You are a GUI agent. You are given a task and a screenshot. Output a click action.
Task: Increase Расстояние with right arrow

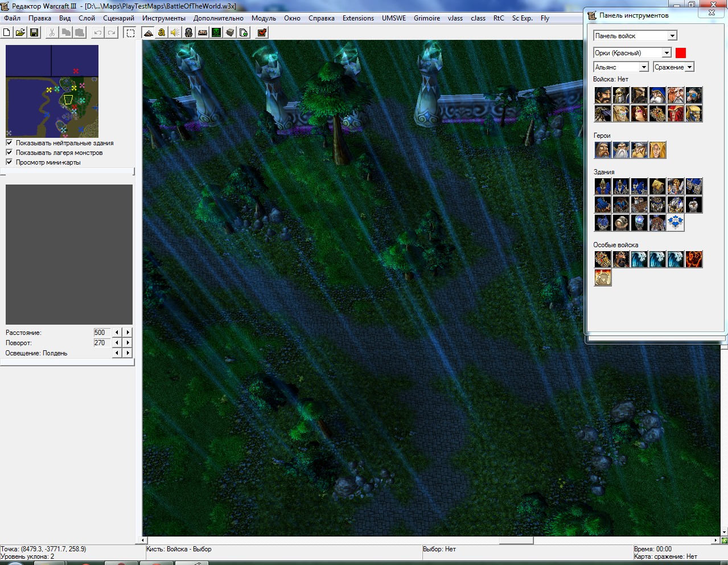(x=127, y=333)
